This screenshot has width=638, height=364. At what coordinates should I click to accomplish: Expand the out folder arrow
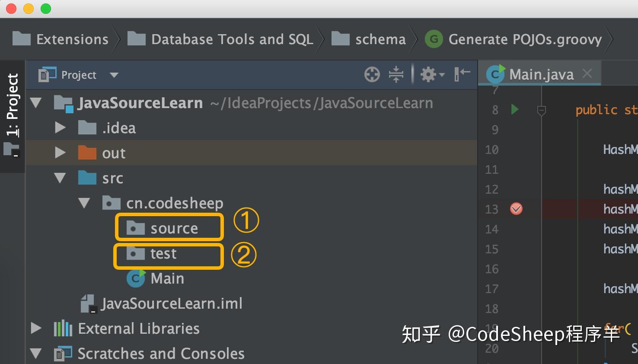60,153
